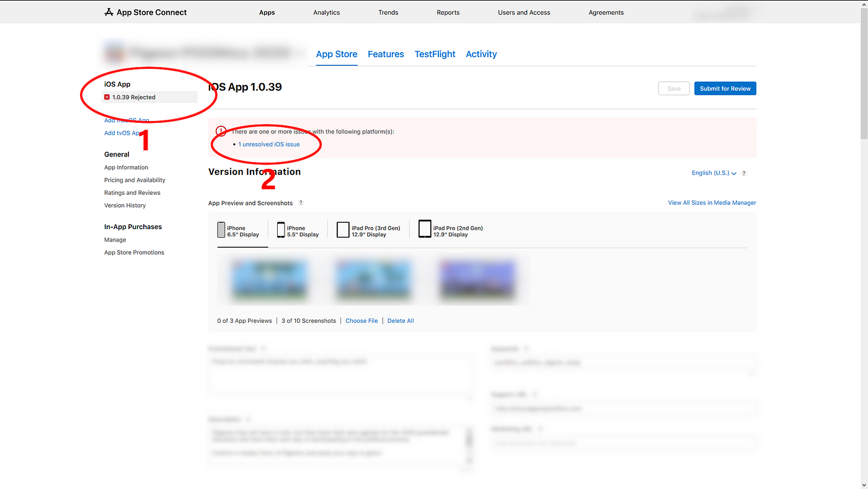Open Version History in the sidebar
Image resolution: width=868 pixels, height=489 pixels.
[x=125, y=205]
